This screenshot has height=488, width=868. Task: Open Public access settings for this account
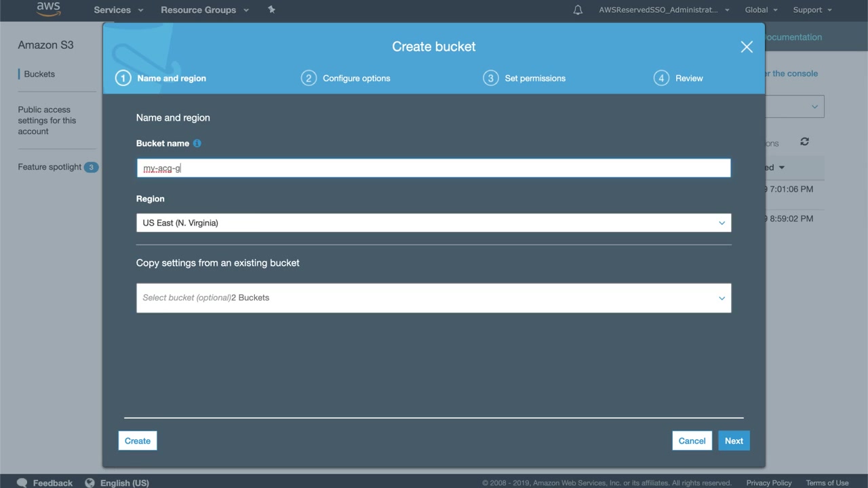[47, 121]
